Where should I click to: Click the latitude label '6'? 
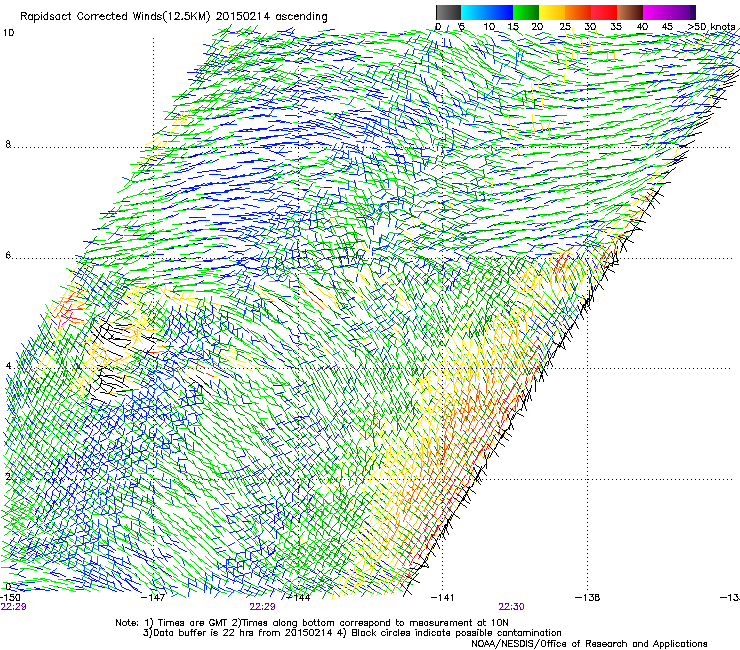[8, 255]
